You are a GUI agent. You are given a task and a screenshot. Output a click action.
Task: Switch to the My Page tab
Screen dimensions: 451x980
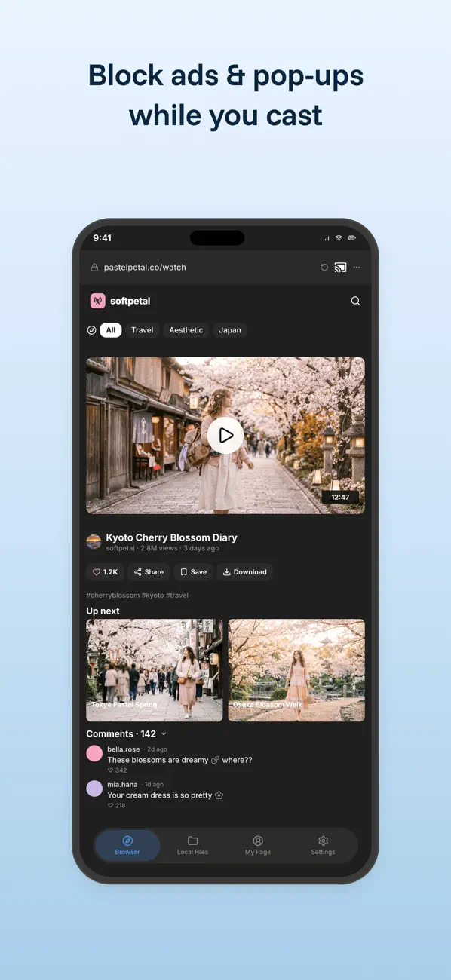pyautogui.click(x=258, y=846)
